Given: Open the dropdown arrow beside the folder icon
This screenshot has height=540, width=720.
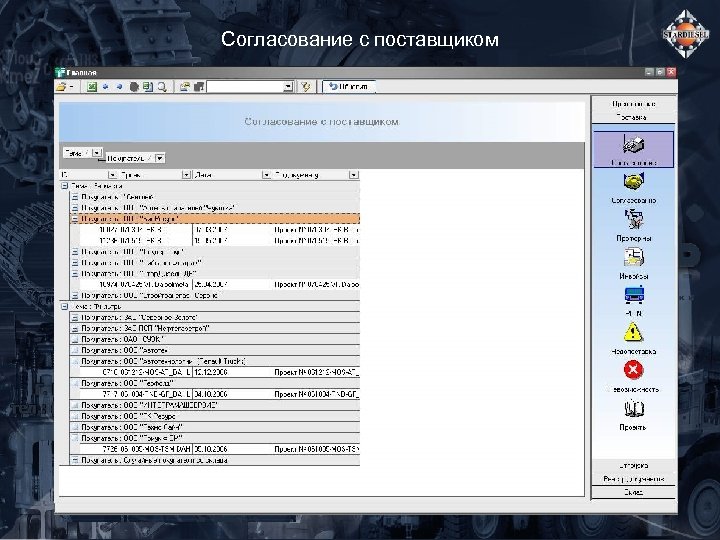Looking at the screenshot, I should click(71, 86).
